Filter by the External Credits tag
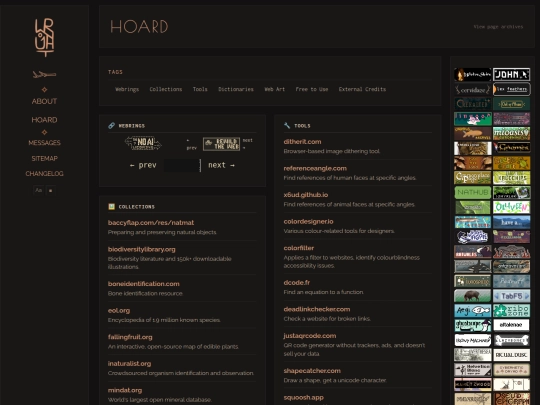 coord(362,89)
